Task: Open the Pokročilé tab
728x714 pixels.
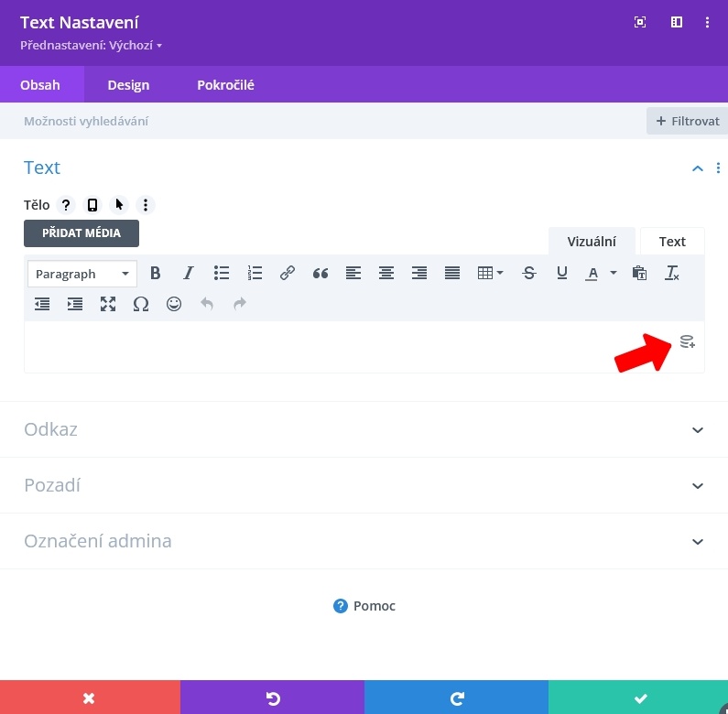Action: pyautogui.click(x=225, y=85)
